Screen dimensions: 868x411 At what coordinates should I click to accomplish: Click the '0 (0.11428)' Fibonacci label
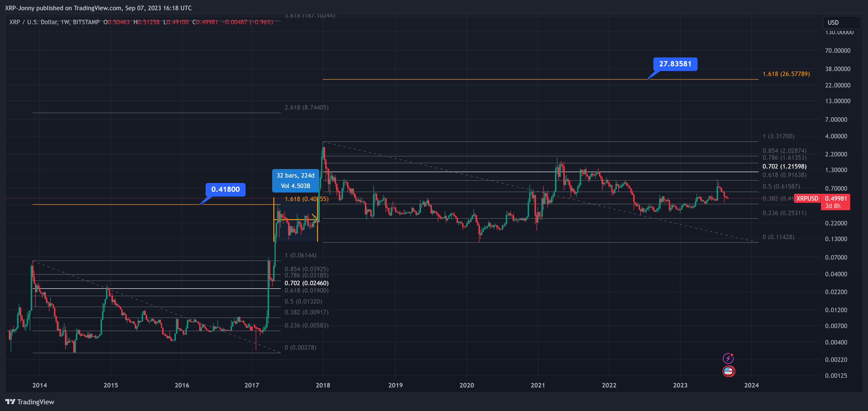(778, 237)
